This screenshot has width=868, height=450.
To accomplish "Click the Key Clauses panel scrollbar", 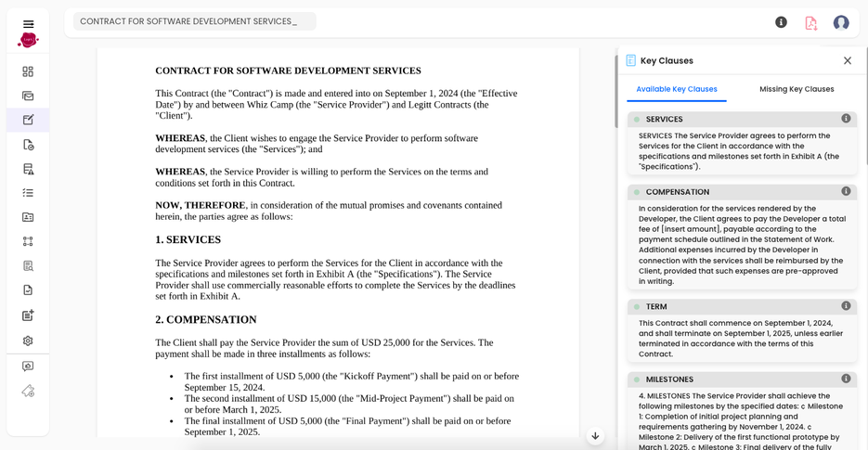I will [x=616, y=102].
